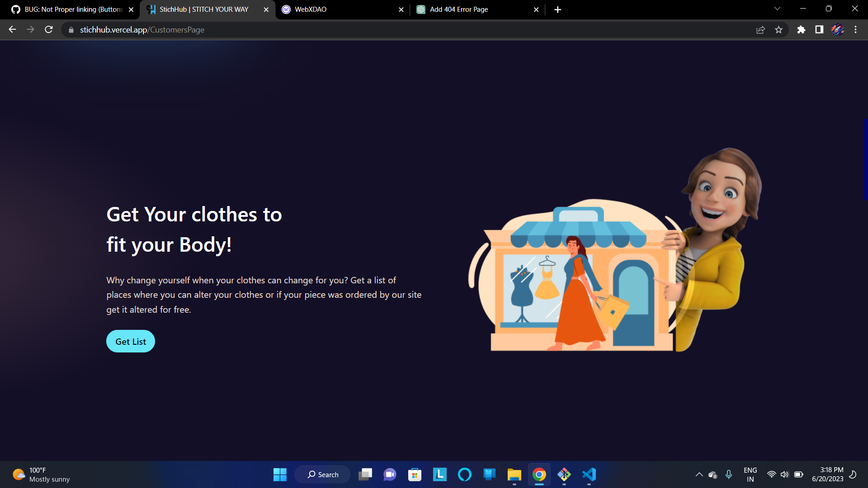Screen dimensions: 868x488
Task: Go back to previous page
Action: (x=12, y=30)
